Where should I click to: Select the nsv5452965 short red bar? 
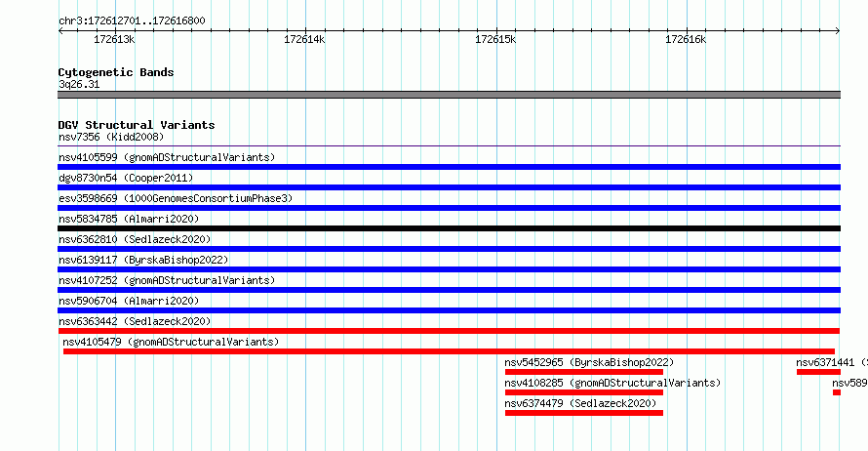584,372
